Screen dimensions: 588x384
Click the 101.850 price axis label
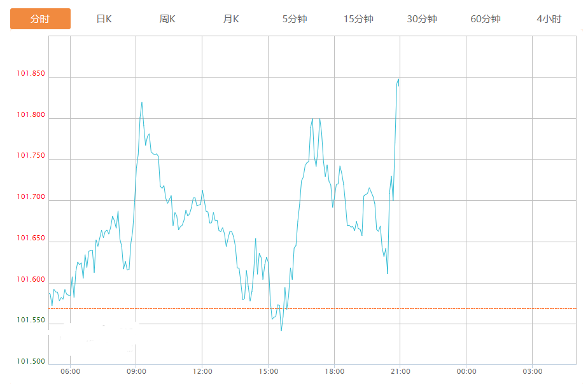(x=31, y=74)
